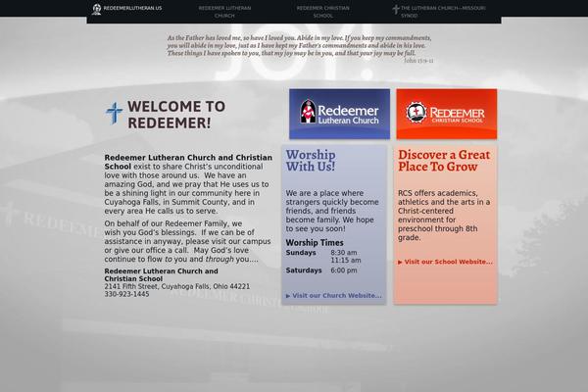Click the Redeemer Lutheran Church blue banner

pos(339,114)
